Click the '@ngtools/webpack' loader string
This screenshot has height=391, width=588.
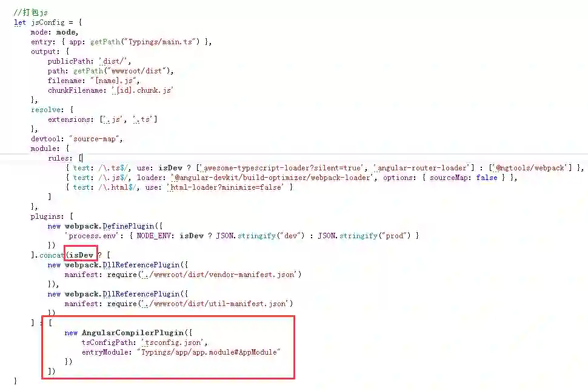pos(530,168)
